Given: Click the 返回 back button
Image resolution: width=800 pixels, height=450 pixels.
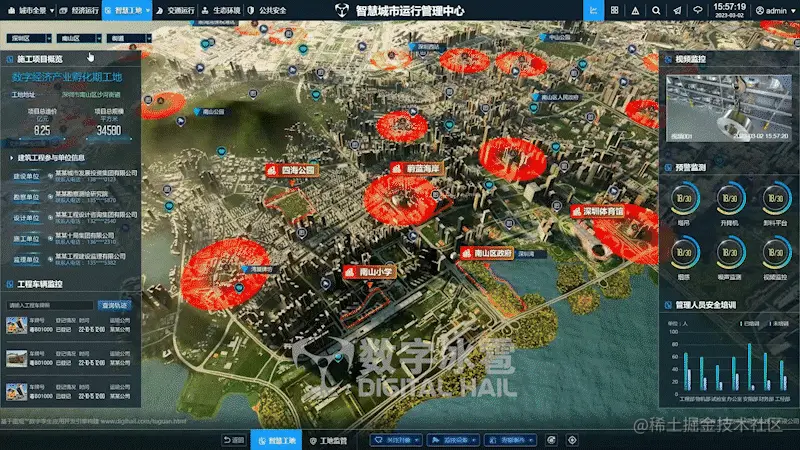Looking at the screenshot, I should tap(234, 440).
